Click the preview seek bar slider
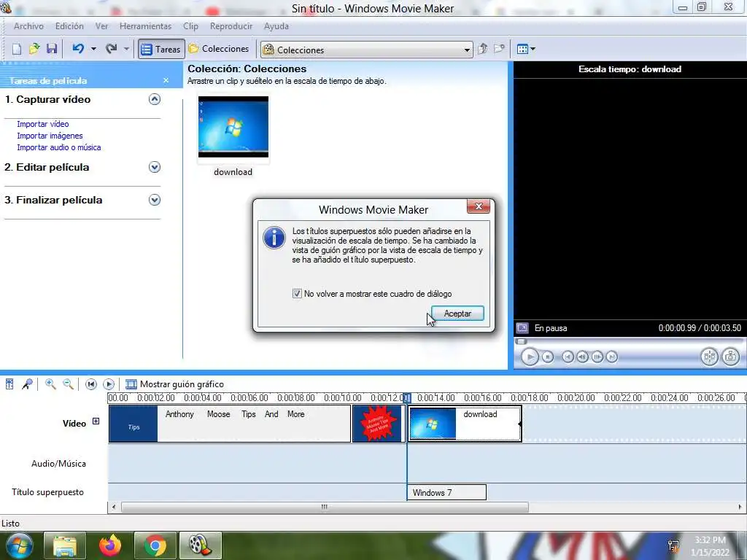This screenshot has height=560, width=747. [x=522, y=341]
